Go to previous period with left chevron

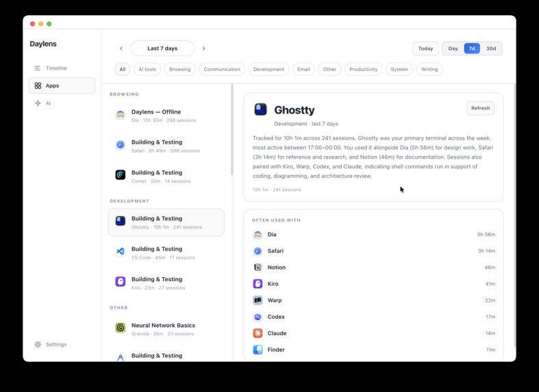121,49
